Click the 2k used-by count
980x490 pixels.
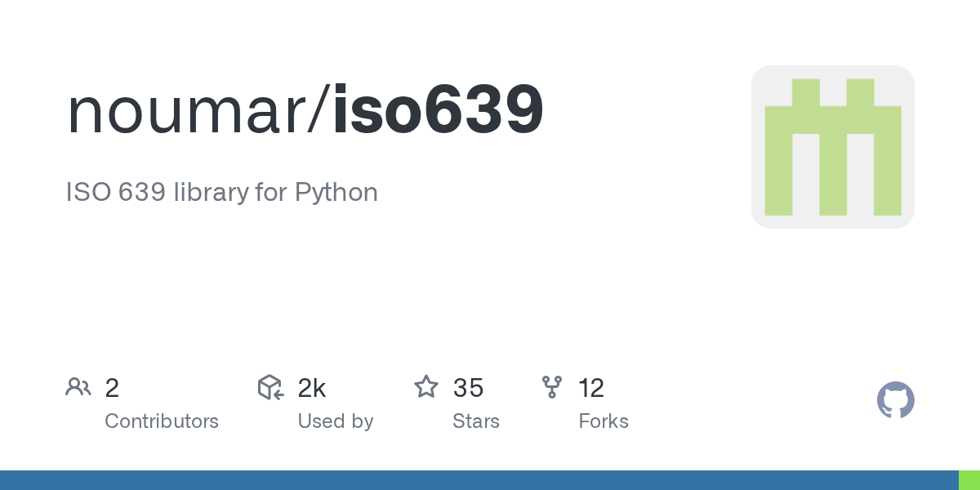pos(312,388)
